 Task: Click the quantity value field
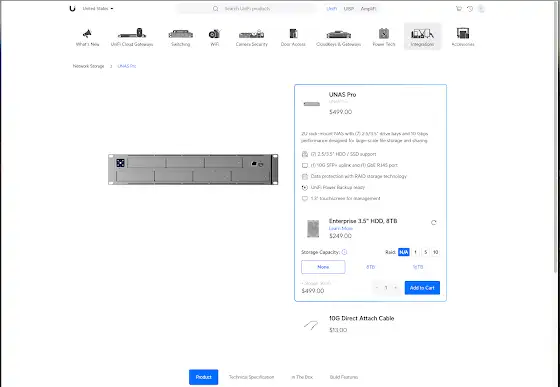[386, 288]
